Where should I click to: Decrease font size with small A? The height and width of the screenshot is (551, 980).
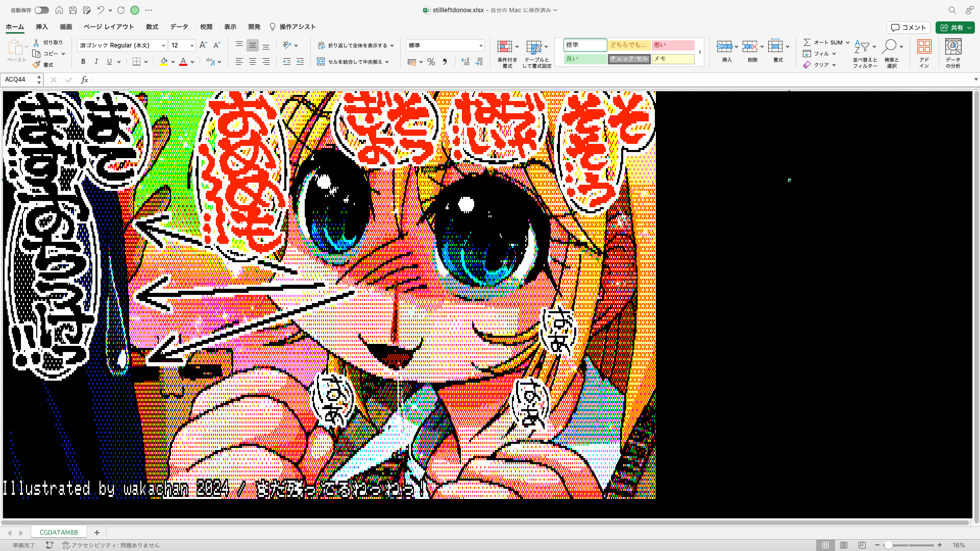[216, 45]
